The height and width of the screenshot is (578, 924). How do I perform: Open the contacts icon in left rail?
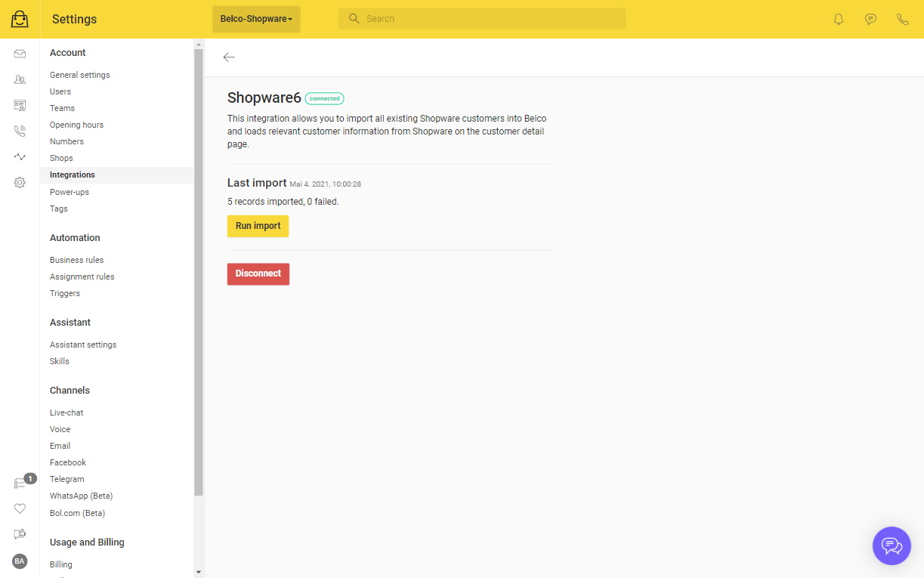pos(20,79)
